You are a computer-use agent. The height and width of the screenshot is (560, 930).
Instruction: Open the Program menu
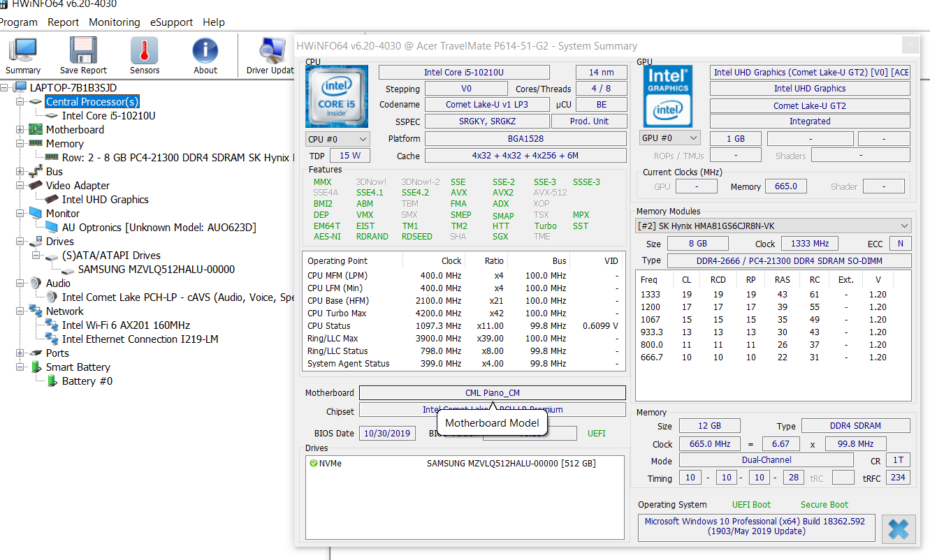coord(19,22)
